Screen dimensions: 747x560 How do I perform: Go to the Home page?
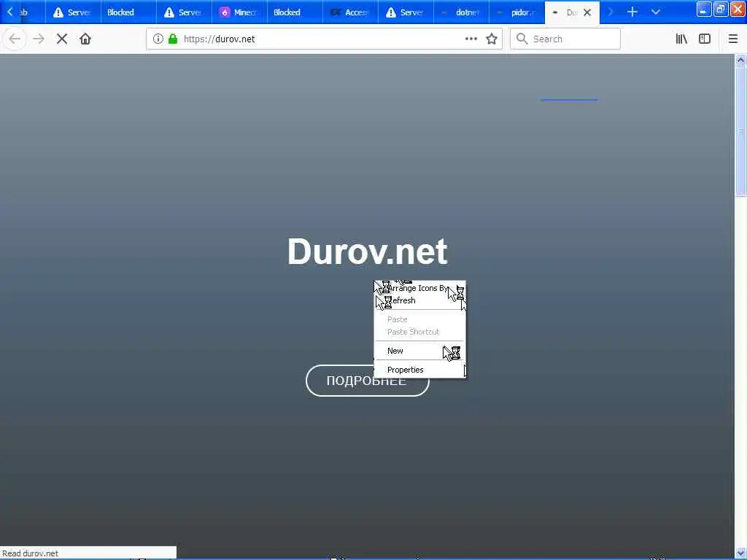pos(85,39)
